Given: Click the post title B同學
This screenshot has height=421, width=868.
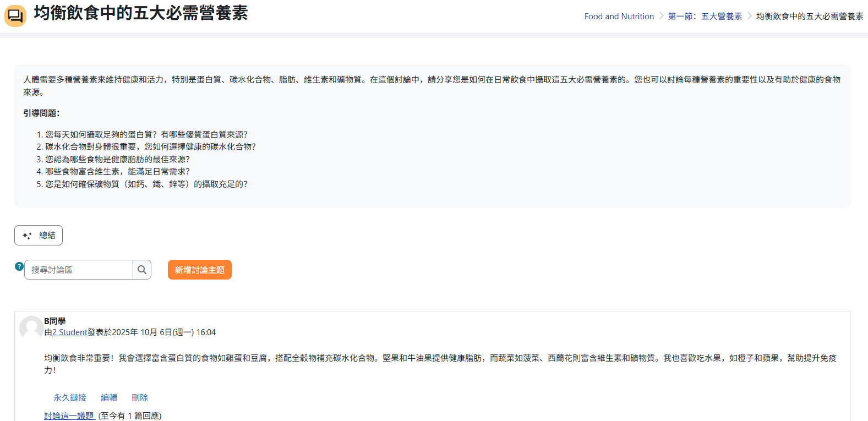Looking at the screenshot, I should (x=55, y=321).
